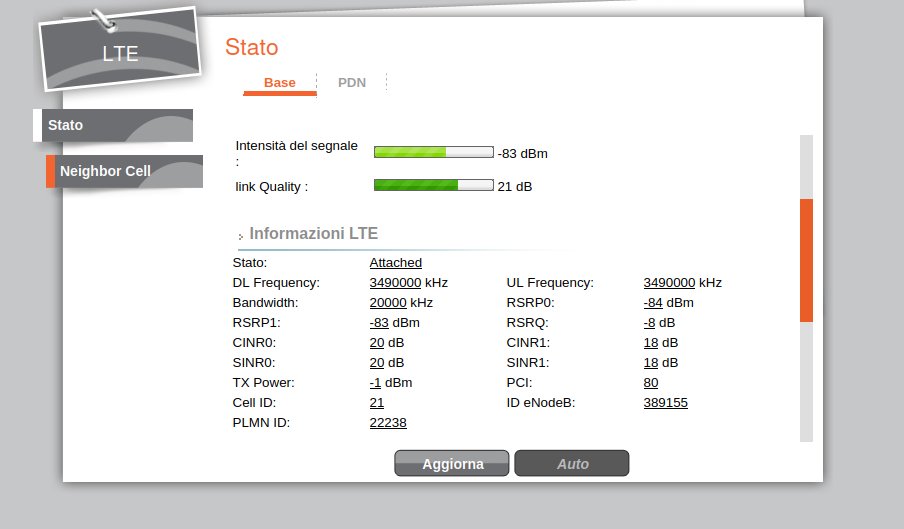Click the PCI label

click(x=519, y=383)
